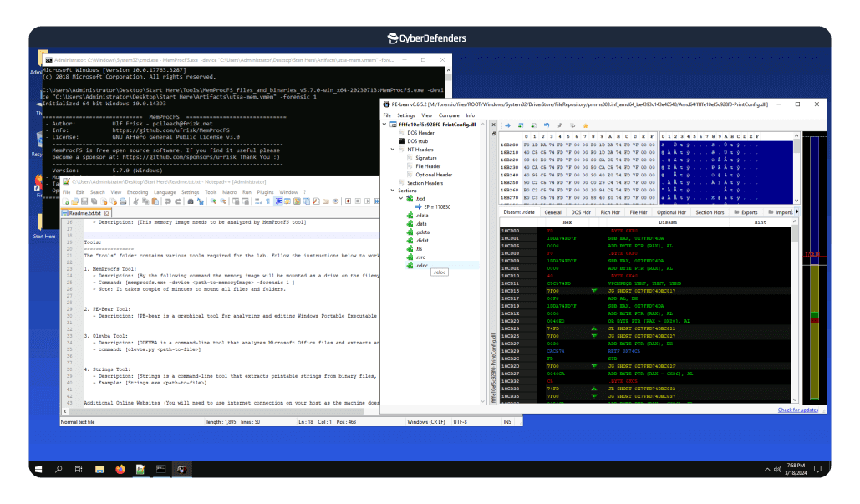860x504 pixels.
Task: Switch to the Optional Hdr tab
Action: point(673,212)
